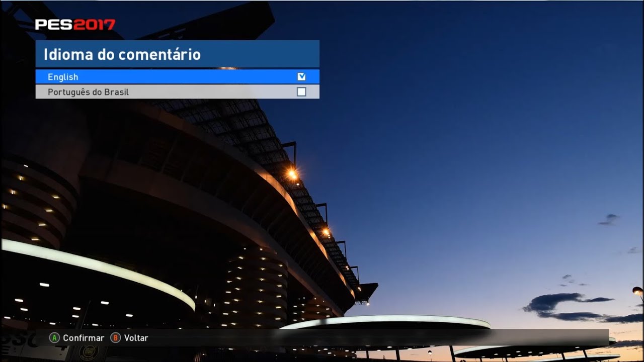Click the Idioma do comentário header
Image resolution: width=644 pixels, height=362 pixels.
(x=177, y=54)
